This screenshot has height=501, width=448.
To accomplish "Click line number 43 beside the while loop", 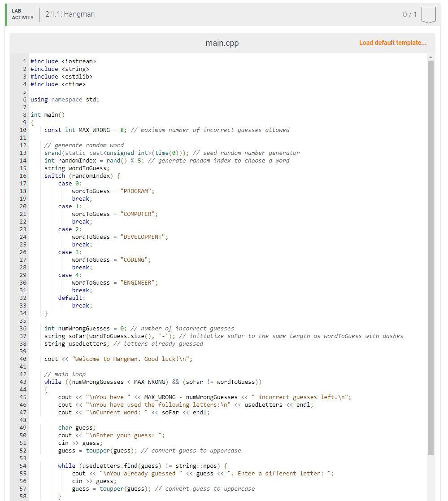I will coord(22,382).
